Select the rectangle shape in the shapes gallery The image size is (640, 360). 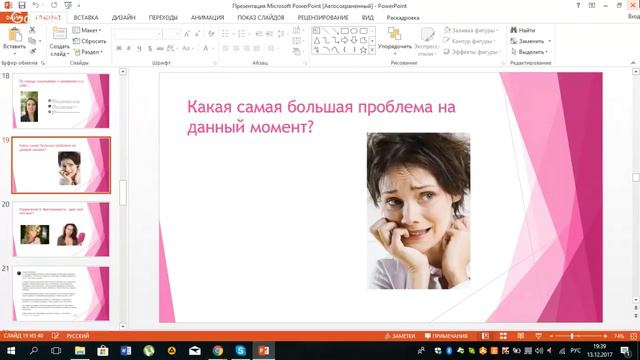[x=344, y=31]
